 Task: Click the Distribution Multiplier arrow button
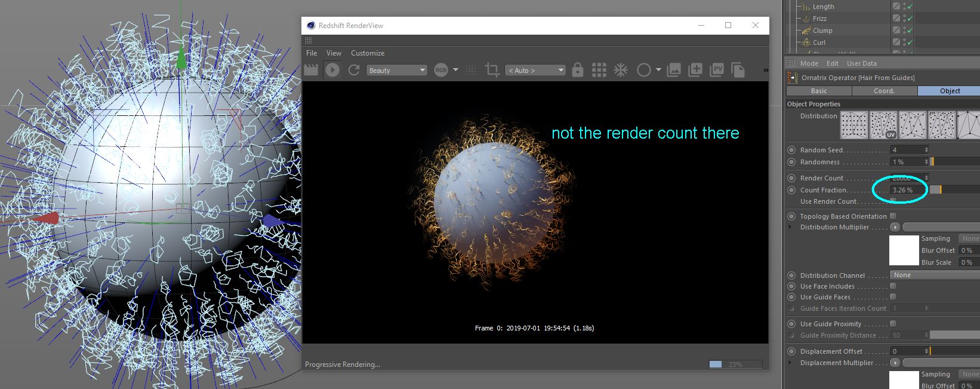pyautogui.click(x=895, y=228)
